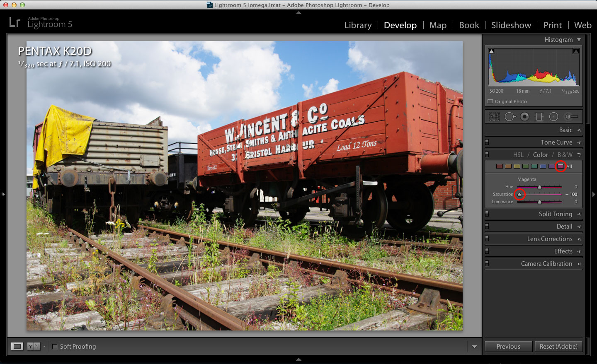597x364 pixels.
Task: Toggle HSL / Color panel on/off switch
Action: click(x=487, y=154)
